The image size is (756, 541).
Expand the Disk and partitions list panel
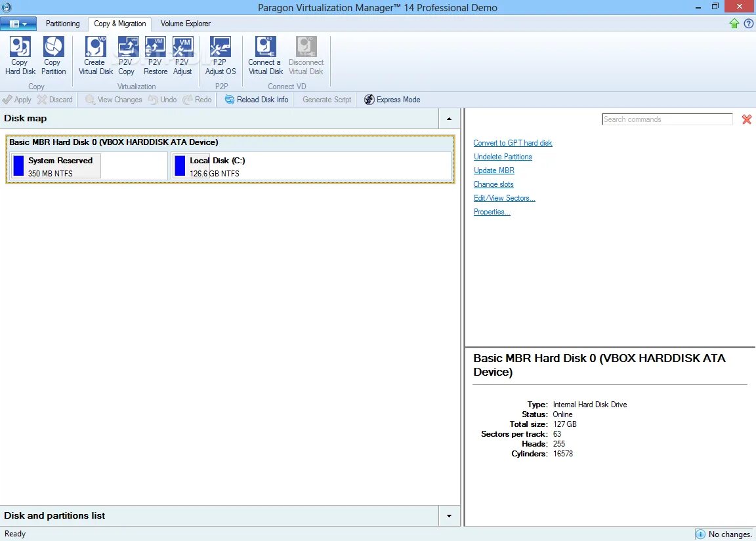[x=449, y=515]
